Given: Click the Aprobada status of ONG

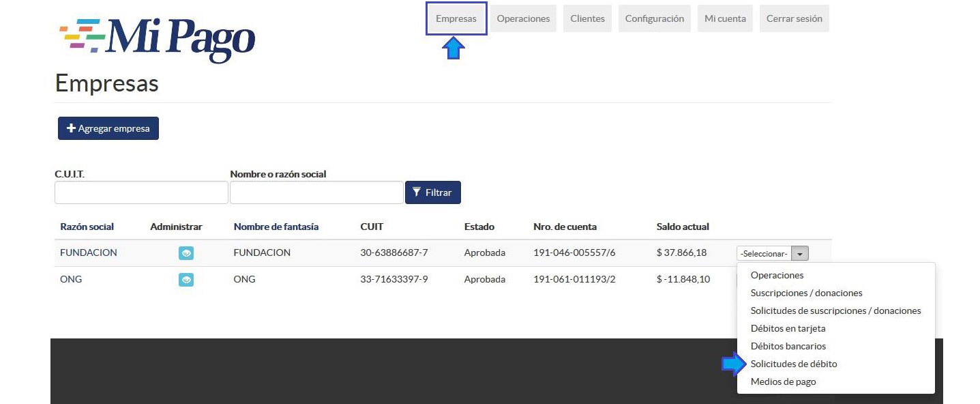Looking at the screenshot, I should click(485, 279).
